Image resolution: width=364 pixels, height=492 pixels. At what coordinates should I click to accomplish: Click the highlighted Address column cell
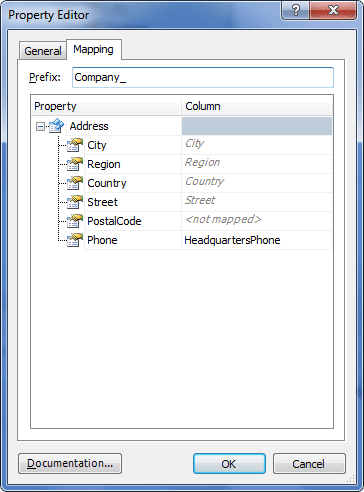[257, 126]
